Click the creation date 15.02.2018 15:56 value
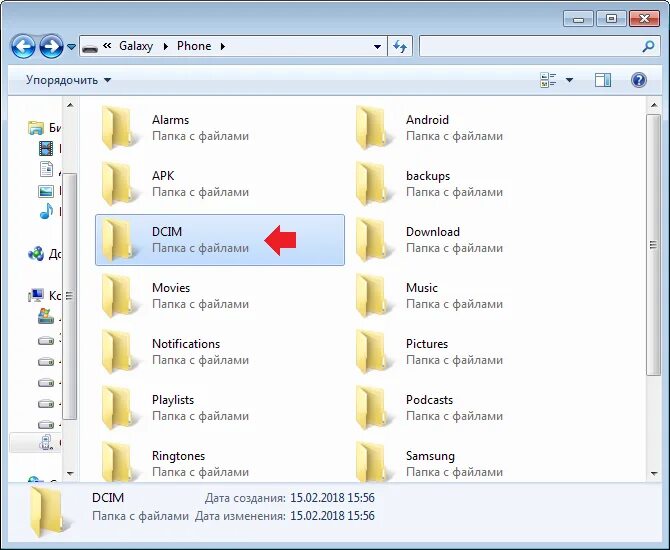670x550 pixels. click(x=332, y=498)
